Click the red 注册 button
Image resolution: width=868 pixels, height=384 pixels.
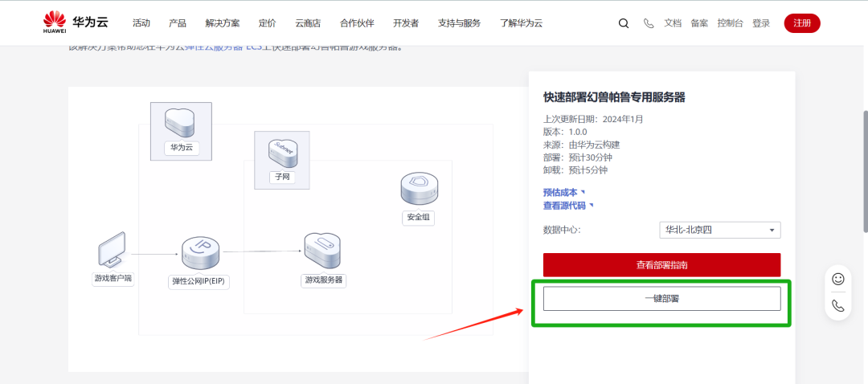801,23
